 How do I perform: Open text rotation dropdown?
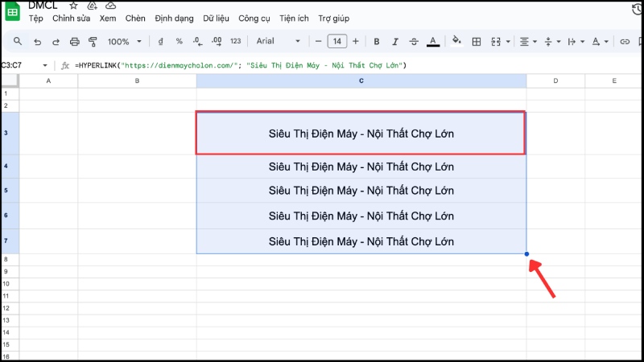600,42
